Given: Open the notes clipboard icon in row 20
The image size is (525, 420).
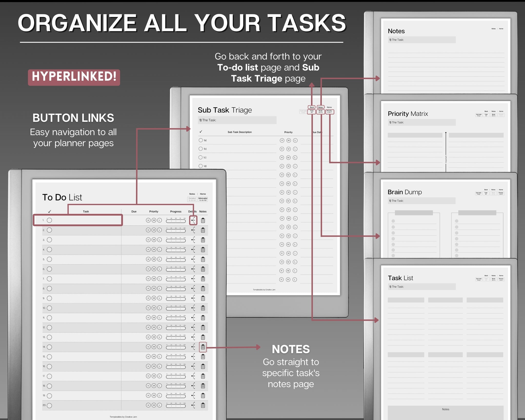Looking at the screenshot, I should (203, 405).
